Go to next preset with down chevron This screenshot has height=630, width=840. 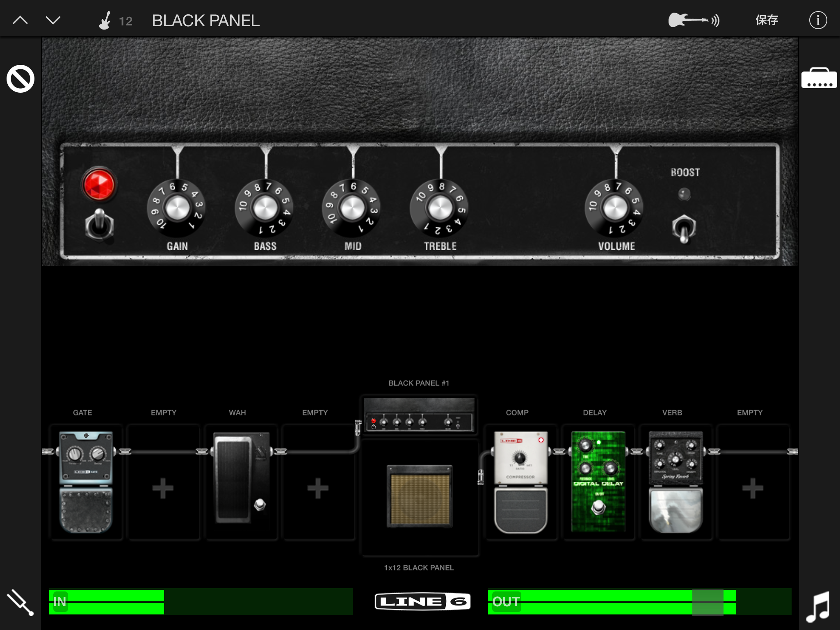53,20
